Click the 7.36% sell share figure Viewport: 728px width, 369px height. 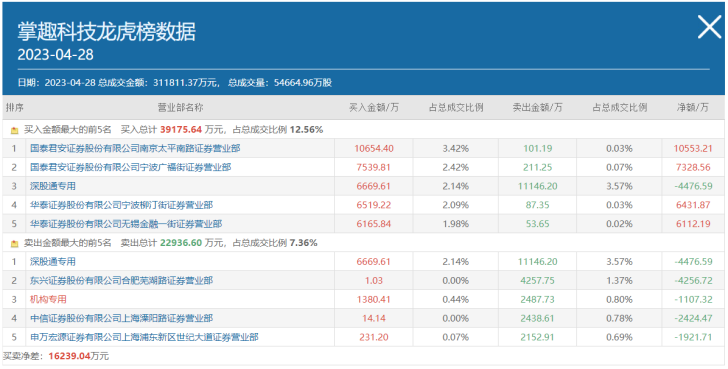(304, 243)
